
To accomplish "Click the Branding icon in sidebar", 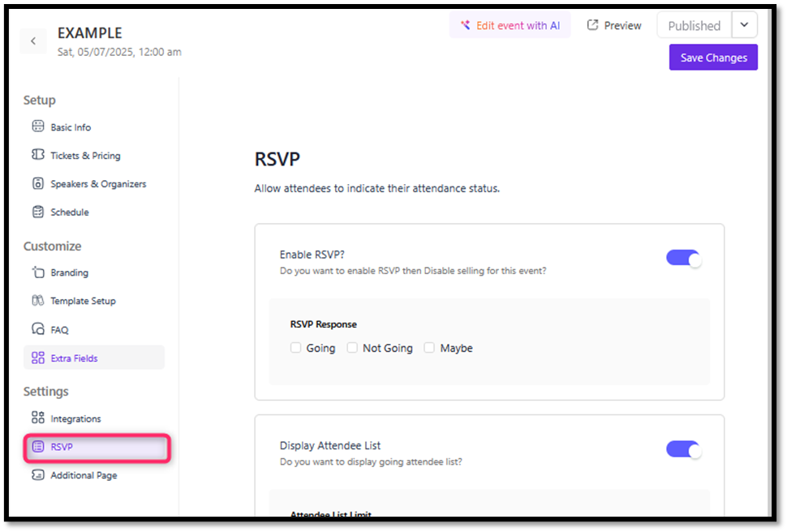I will click(x=37, y=272).
